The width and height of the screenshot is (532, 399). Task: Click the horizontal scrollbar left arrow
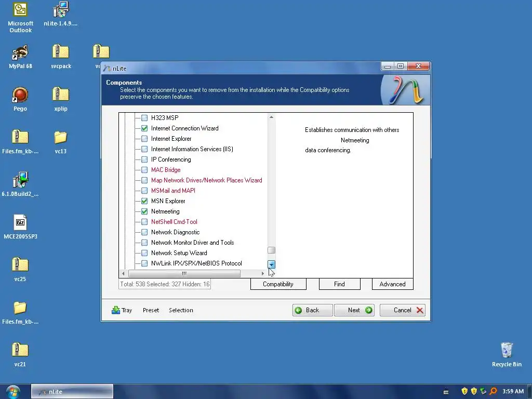click(123, 273)
